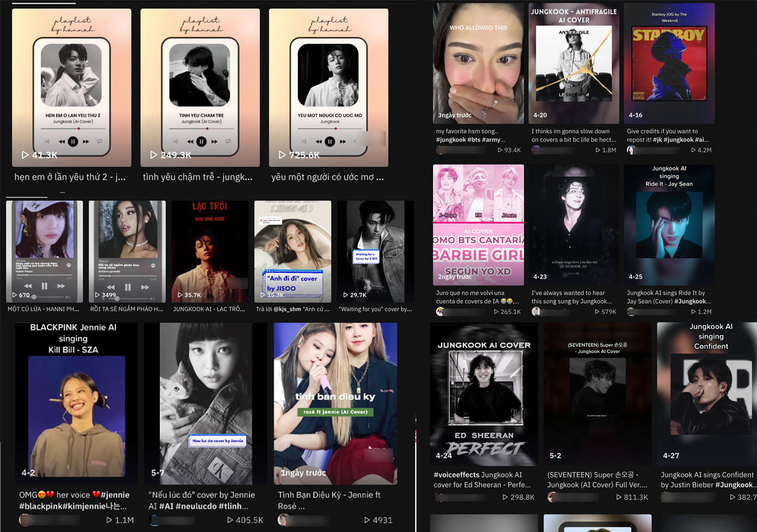Play the Jungkook Antifragile AI Cover video
Screen dimensions: 757x532
pyautogui.click(x=574, y=63)
